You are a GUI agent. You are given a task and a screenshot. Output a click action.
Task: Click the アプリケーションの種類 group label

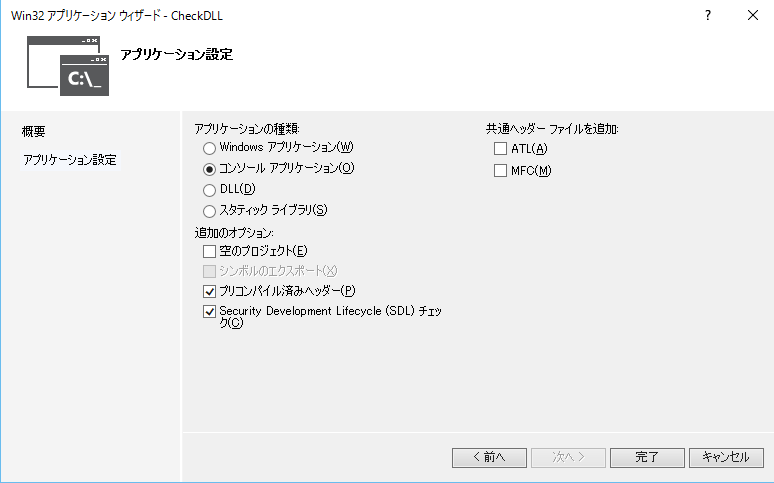tap(247, 129)
